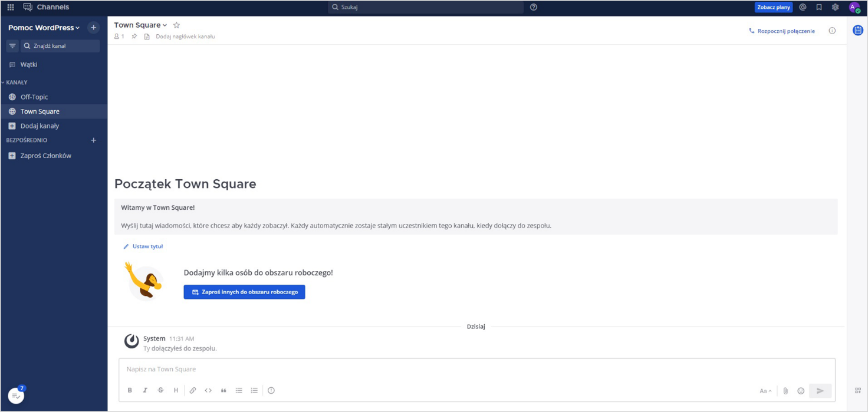Set message priority icon
The image size is (868, 412).
click(x=271, y=390)
